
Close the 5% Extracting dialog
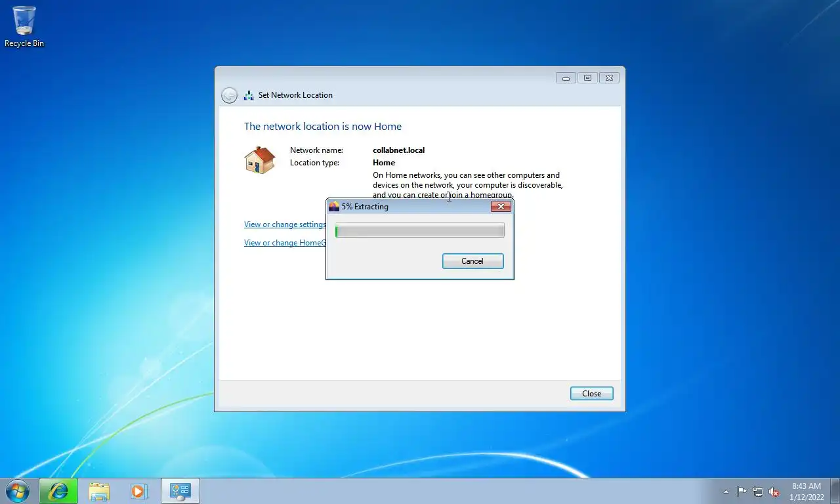pyautogui.click(x=501, y=207)
